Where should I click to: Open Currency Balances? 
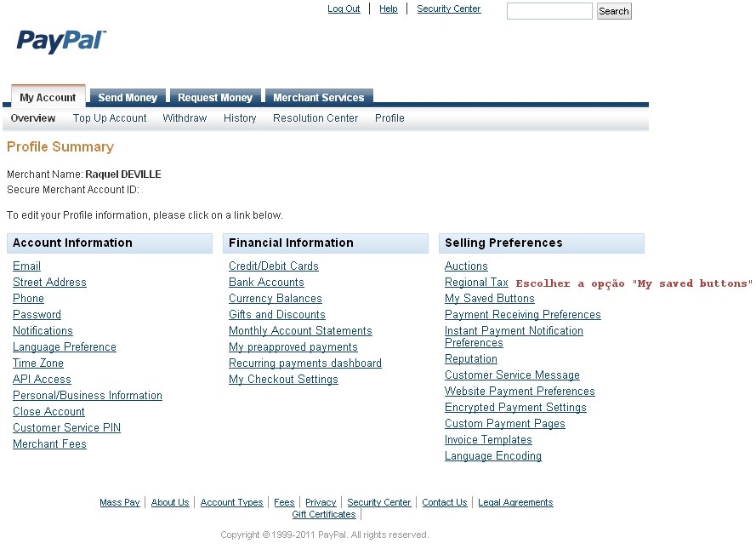click(x=276, y=298)
